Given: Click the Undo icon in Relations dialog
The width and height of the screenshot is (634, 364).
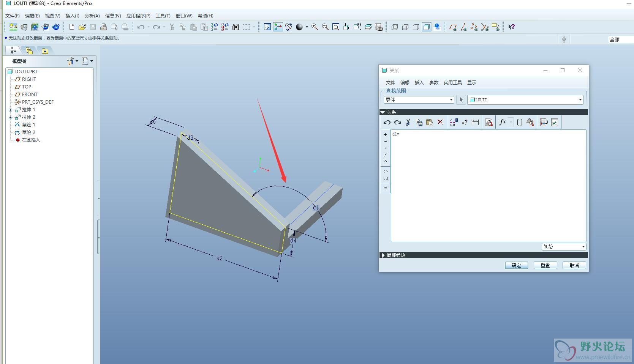Looking at the screenshot, I should click(x=387, y=122).
